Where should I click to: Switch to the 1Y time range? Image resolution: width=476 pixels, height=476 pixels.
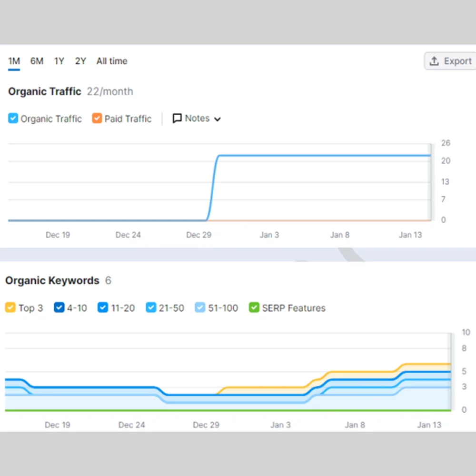[x=59, y=61]
